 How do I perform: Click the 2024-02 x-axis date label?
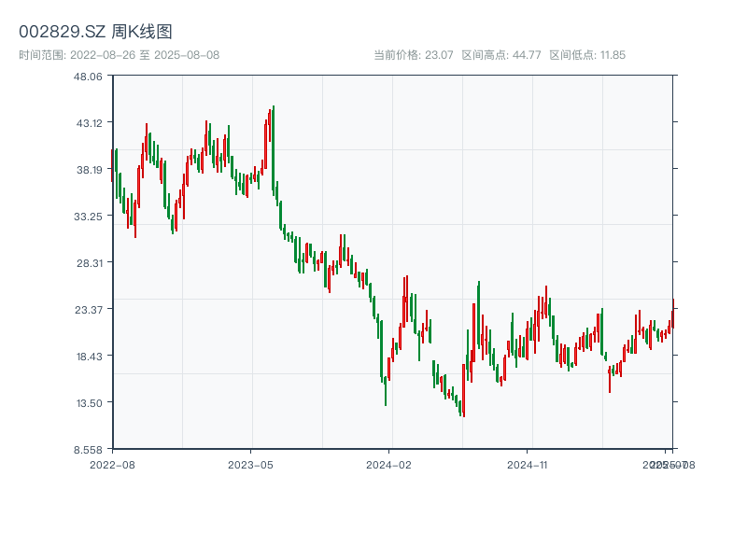coord(389,464)
